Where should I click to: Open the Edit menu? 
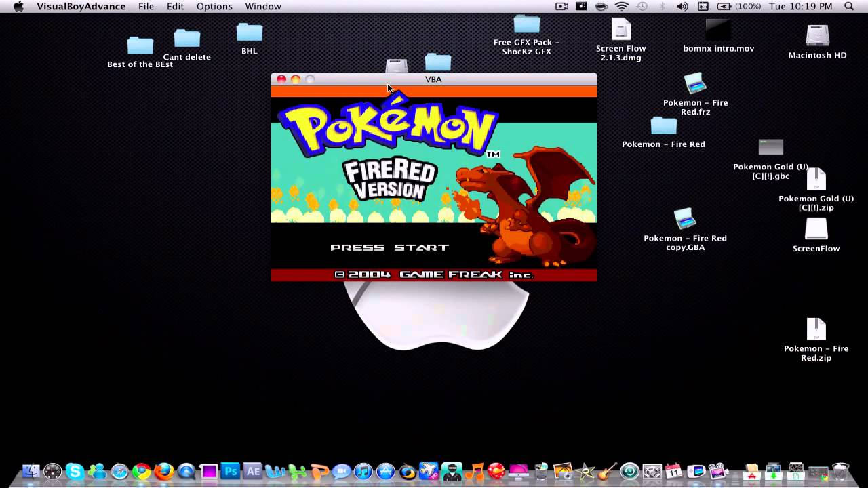175,6
